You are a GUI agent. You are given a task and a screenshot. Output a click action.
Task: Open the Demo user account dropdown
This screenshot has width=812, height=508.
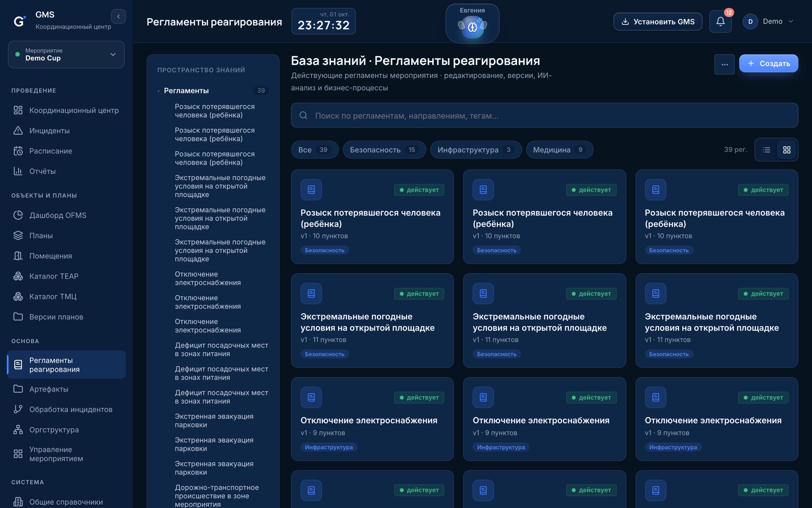coord(768,22)
